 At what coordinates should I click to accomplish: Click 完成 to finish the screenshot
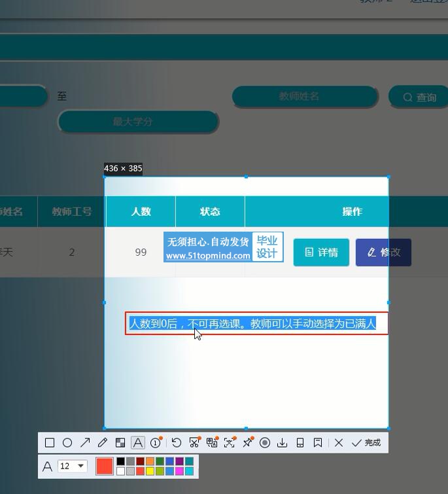point(366,443)
